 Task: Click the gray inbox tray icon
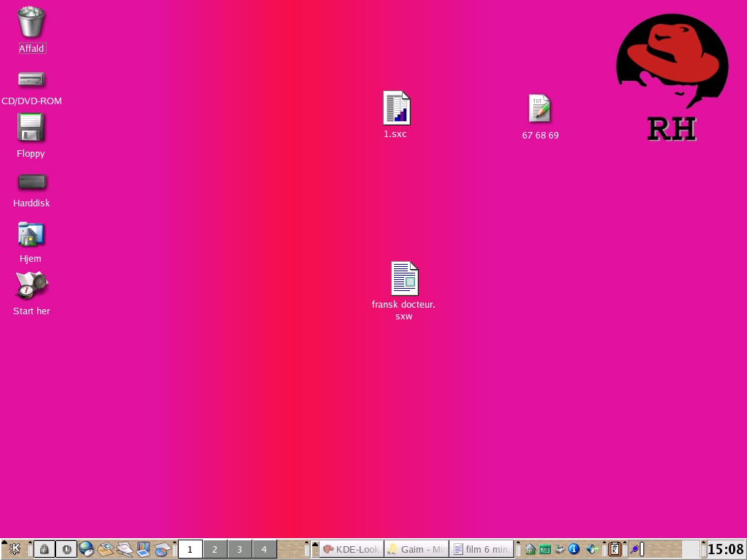click(560, 548)
